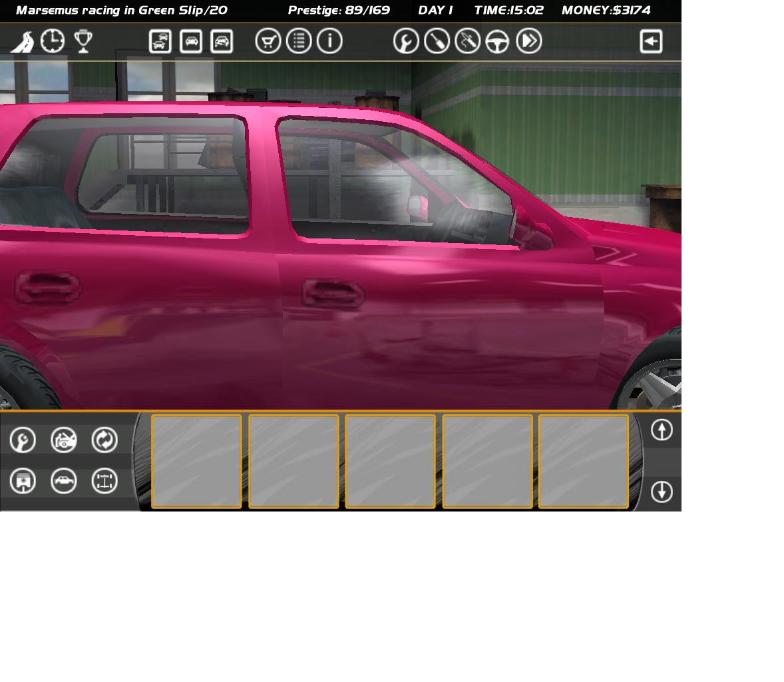
Task: Select the middle empty parts slot
Action: click(x=390, y=462)
